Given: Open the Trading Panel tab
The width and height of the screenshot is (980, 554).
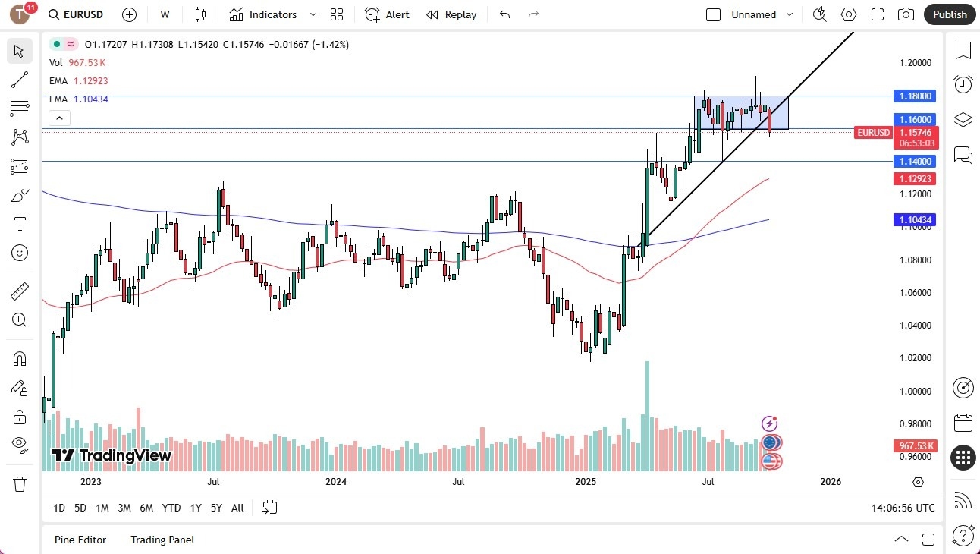Looking at the screenshot, I should (x=162, y=540).
